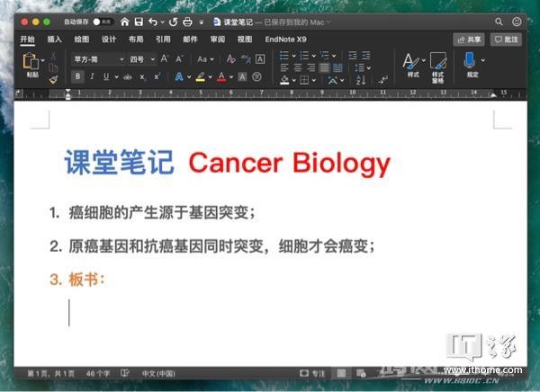This screenshot has width=540, height=392.
Task: Open the EndNote X9 tab
Action: tap(285, 40)
